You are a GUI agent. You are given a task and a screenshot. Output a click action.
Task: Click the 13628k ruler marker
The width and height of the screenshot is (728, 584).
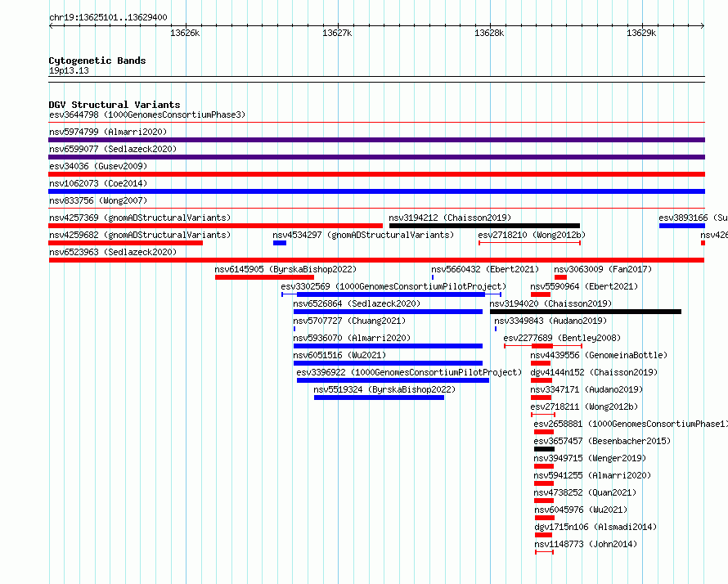coord(489,33)
